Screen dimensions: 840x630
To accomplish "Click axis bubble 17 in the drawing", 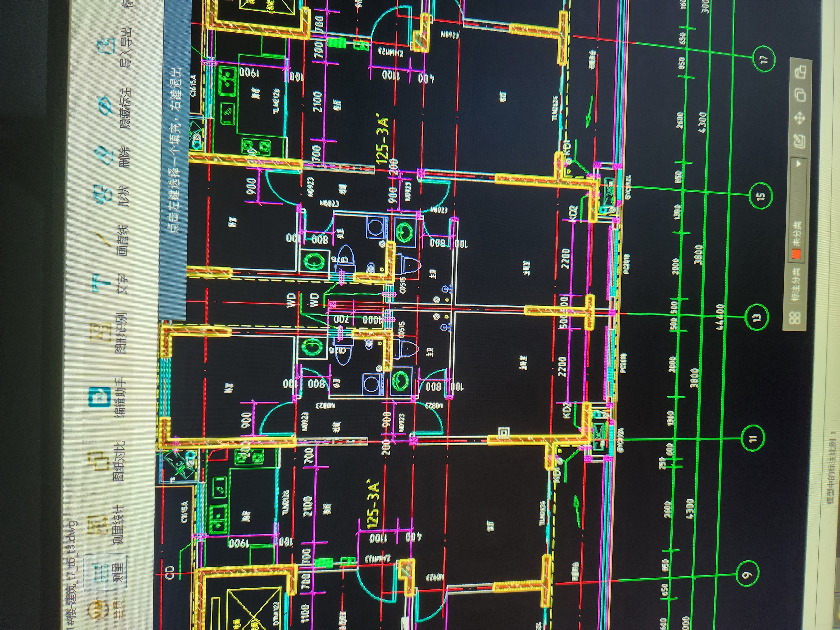I will point(764,58).
